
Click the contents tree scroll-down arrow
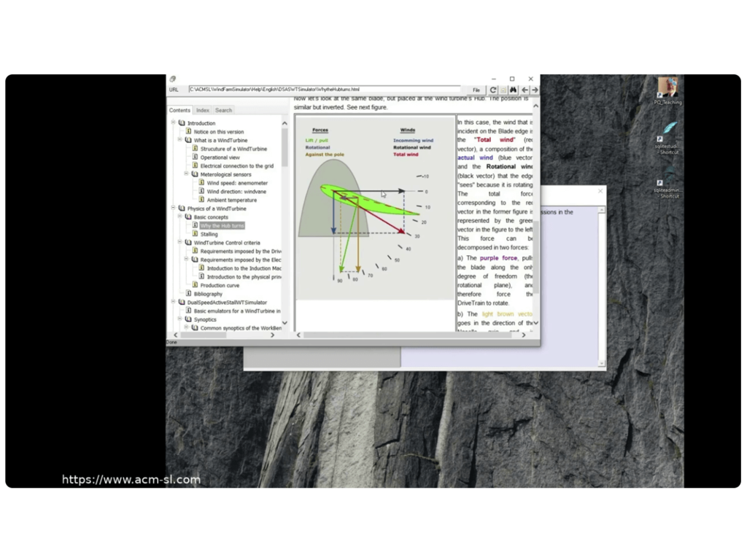point(285,323)
